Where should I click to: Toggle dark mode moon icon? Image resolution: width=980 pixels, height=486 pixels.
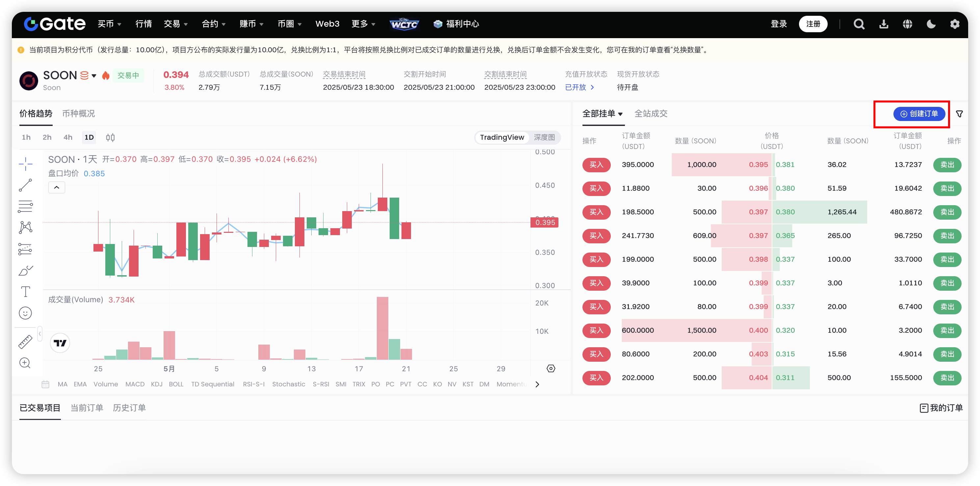click(x=931, y=24)
